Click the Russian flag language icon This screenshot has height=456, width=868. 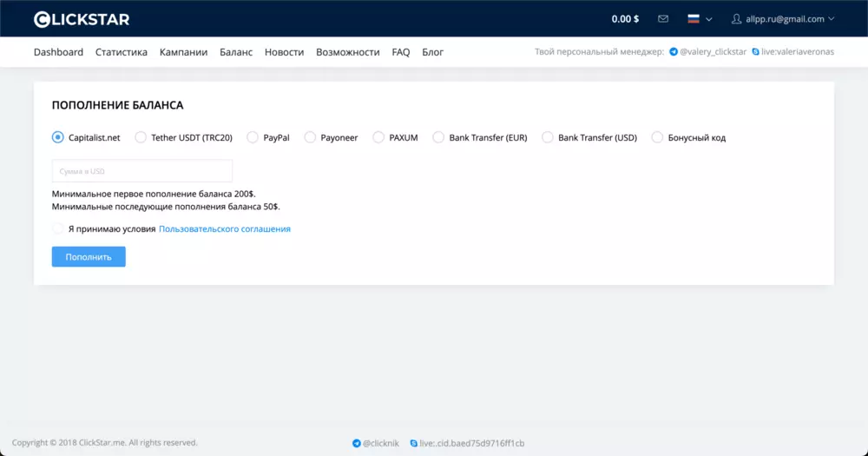(693, 19)
